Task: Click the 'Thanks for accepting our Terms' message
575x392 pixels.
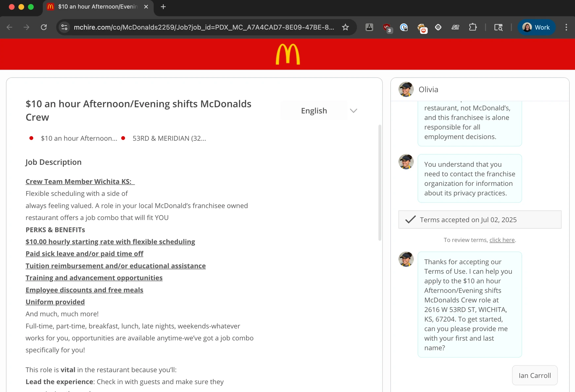Action: [470, 305]
